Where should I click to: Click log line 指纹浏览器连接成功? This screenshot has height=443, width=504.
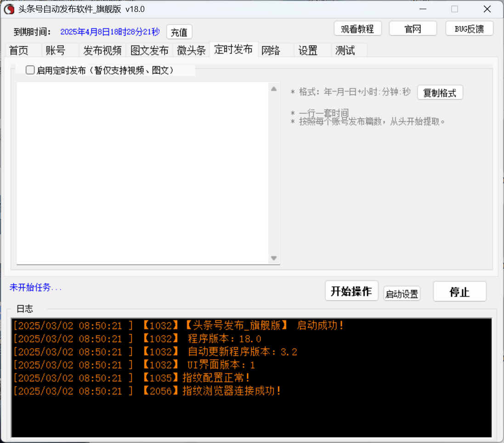147,391
